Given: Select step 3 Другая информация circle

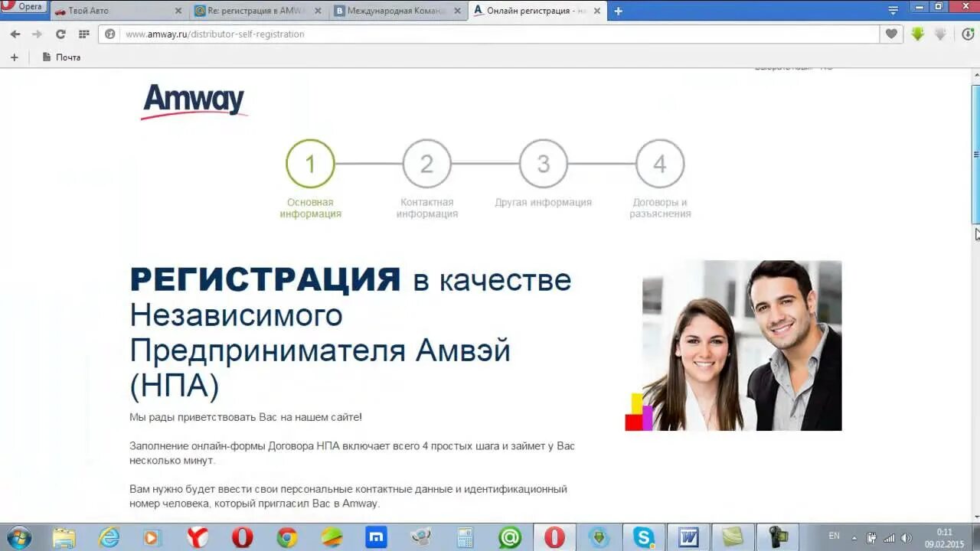Looking at the screenshot, I should [x=543, y=163].
